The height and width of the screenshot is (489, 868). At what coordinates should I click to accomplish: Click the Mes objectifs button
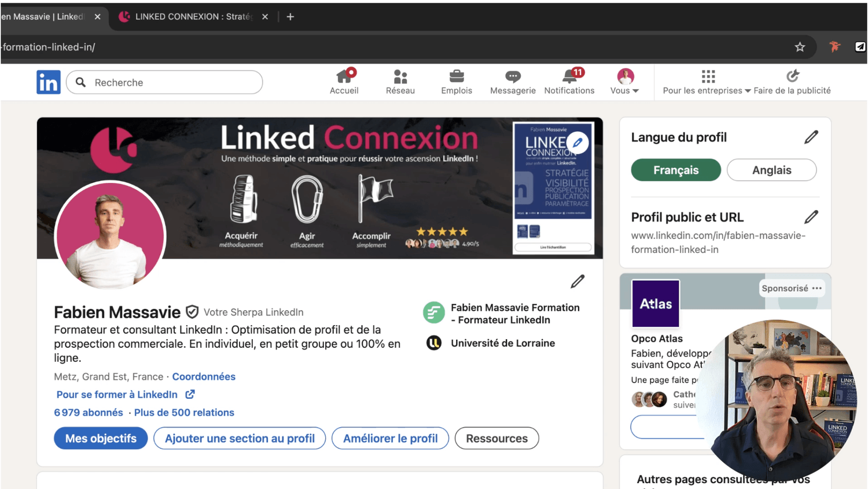101,438
